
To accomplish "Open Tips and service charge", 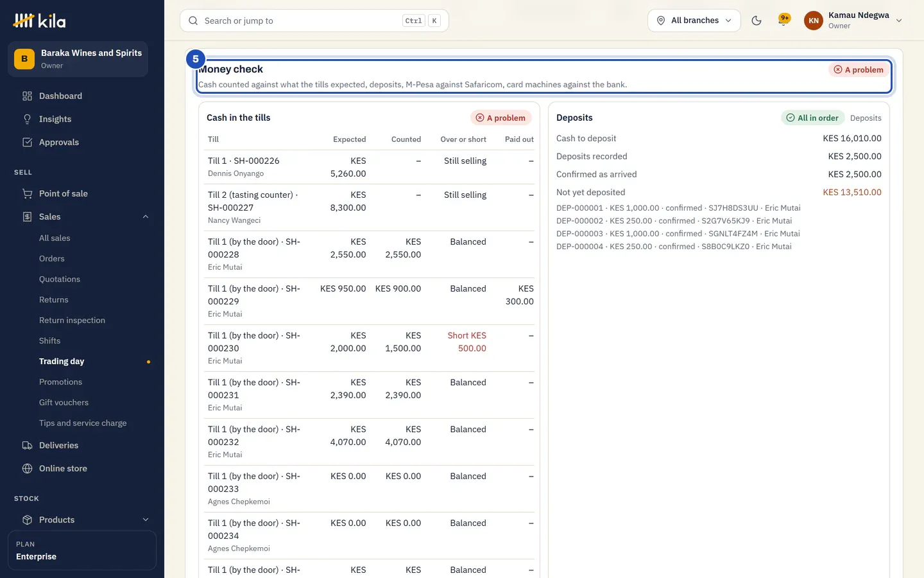I will click(x=83, y=423).
